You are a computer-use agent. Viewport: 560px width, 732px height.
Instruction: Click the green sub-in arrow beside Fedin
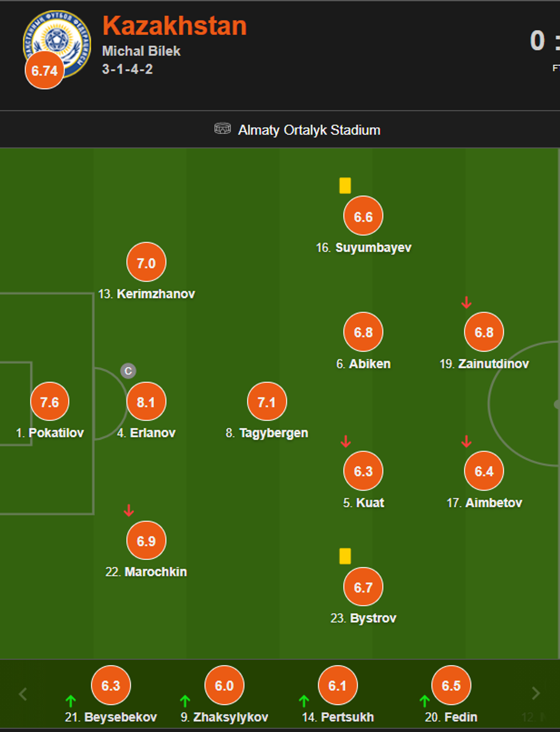425,701
